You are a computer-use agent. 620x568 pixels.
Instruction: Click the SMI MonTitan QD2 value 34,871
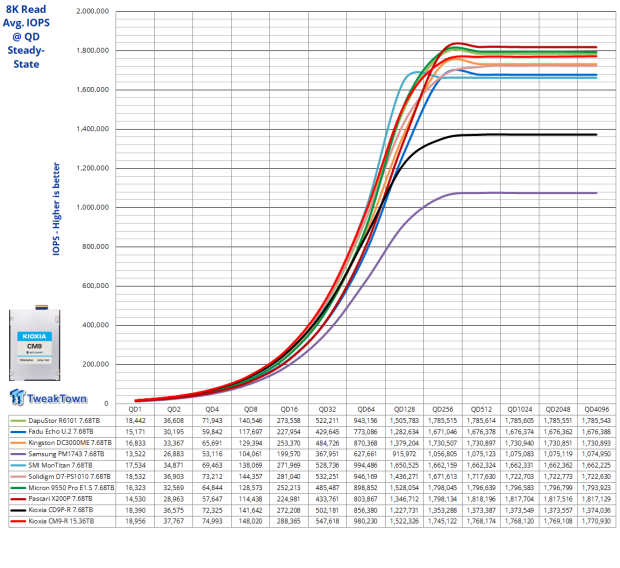click(174, 466)
